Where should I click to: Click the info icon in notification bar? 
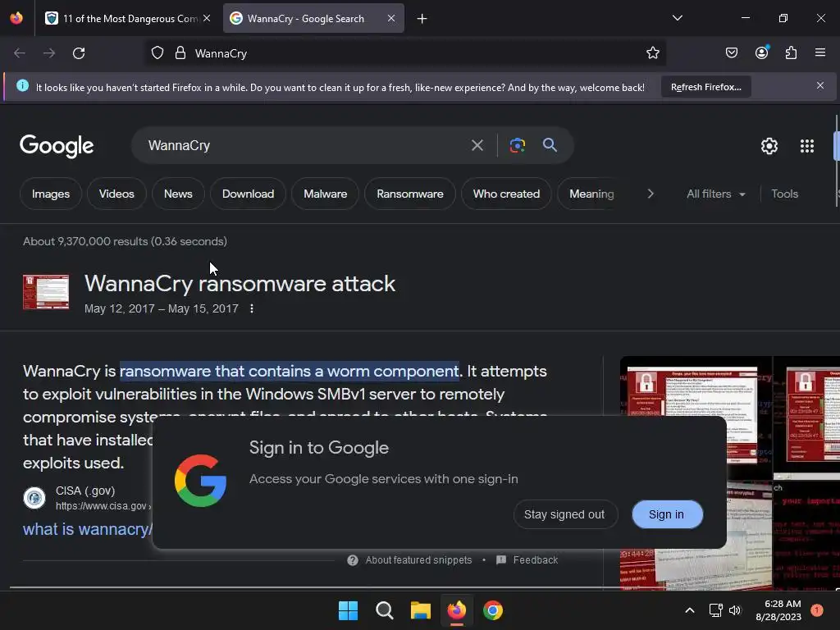(x=22, y=85)
